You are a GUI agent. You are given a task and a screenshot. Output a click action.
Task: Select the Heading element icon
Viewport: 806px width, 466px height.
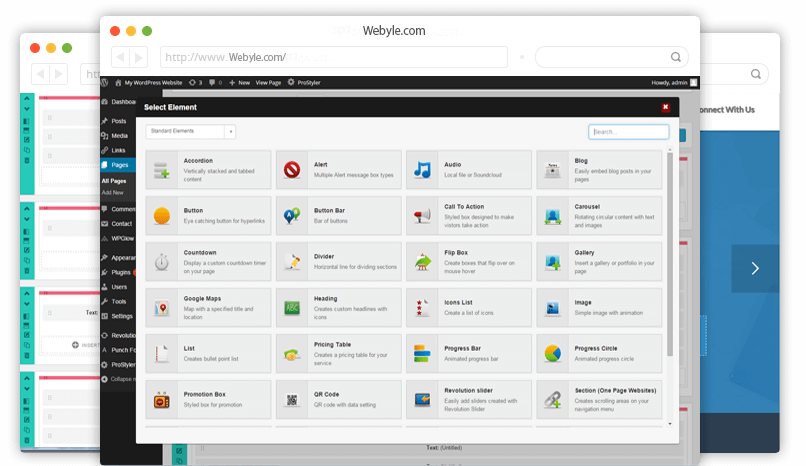(292, 308)
